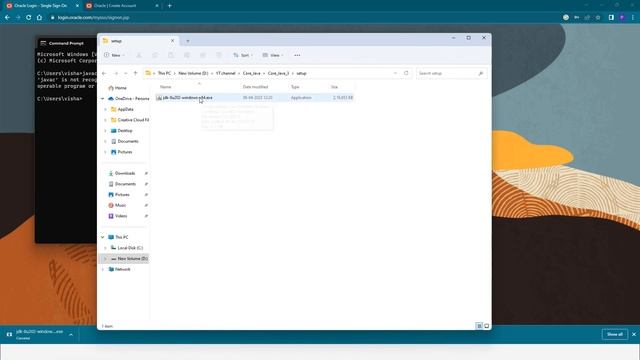The height and width of the screenshot is (360, 640).
Task: Click Core_Java in breadcrumb path
Action: tap(251, 73)
